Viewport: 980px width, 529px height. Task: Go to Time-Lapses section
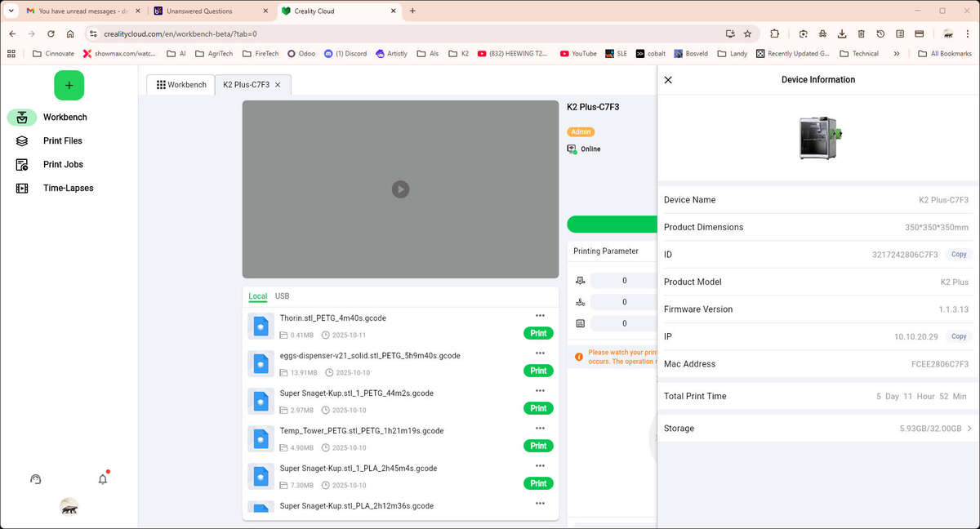point(68,189)
